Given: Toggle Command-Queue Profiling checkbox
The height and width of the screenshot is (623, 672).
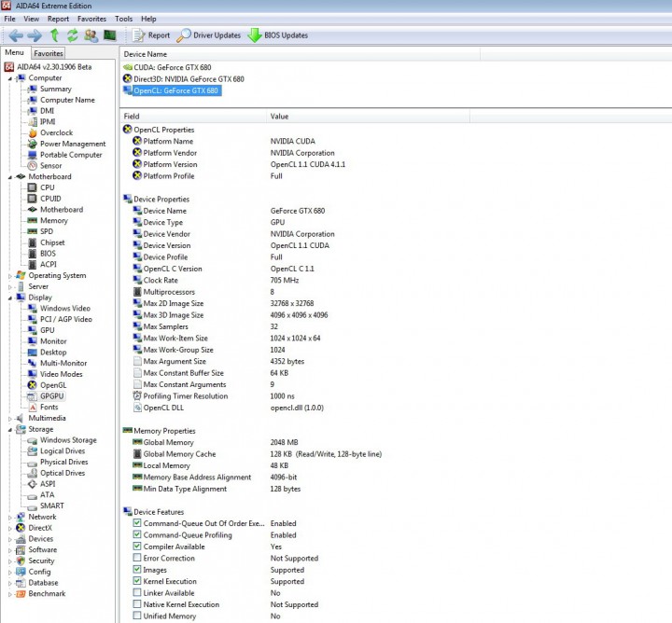Looking at the screenshot, I should coord(136,534).
